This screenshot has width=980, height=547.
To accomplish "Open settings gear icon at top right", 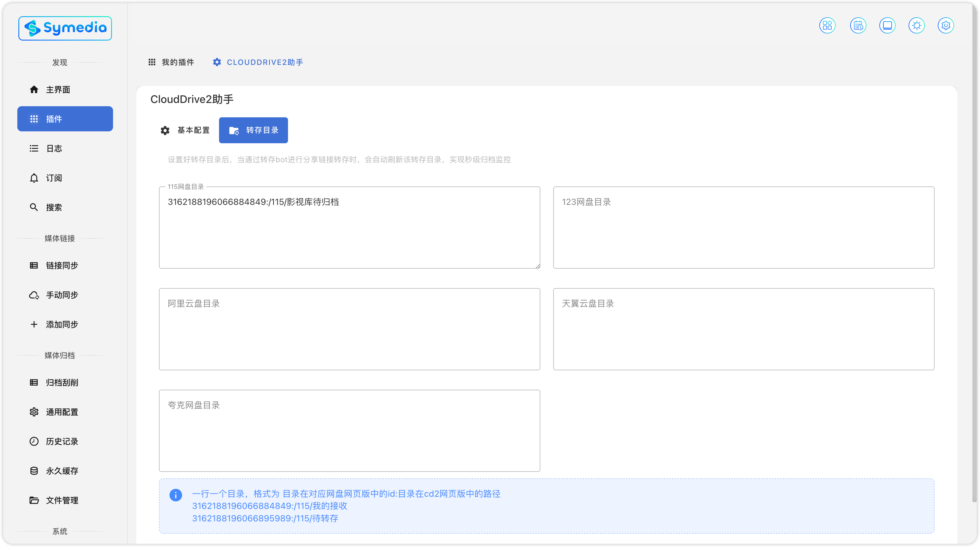I will coord(946,25).
